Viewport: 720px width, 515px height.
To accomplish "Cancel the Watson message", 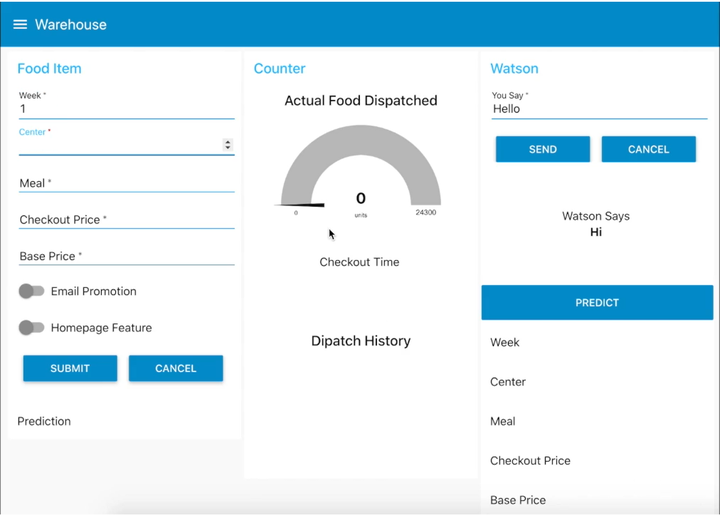I will (648, 149).
